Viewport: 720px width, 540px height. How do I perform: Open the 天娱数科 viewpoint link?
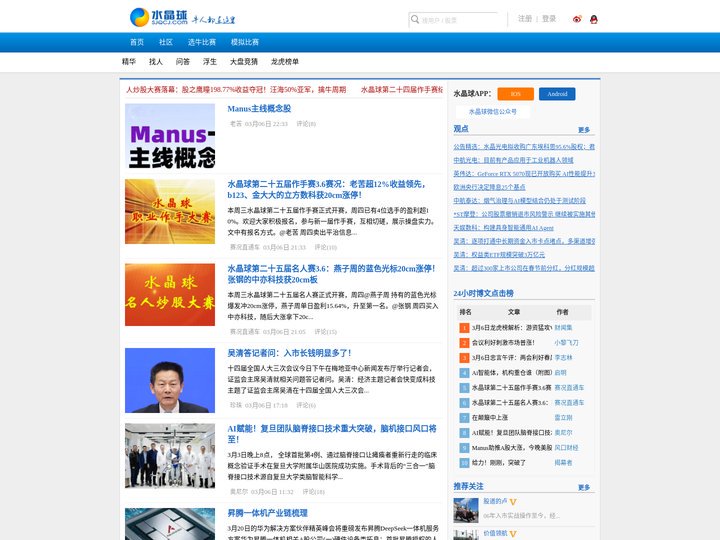coord(503,228)
